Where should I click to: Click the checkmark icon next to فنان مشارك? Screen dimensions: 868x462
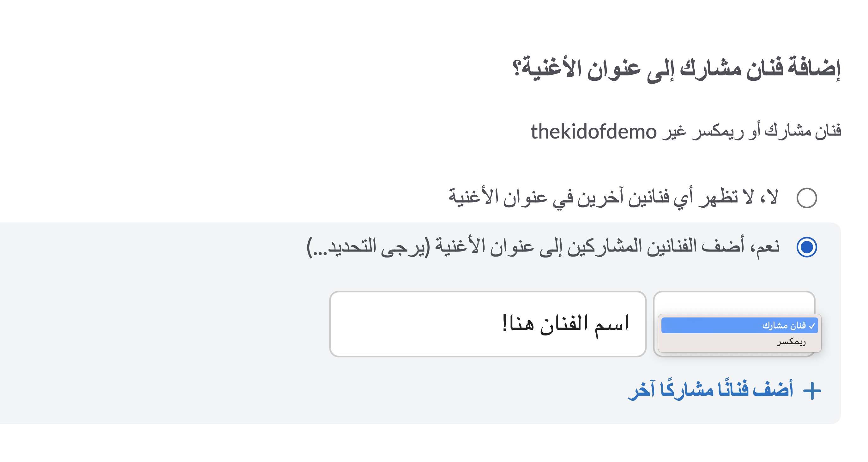(x=812, y=326)
